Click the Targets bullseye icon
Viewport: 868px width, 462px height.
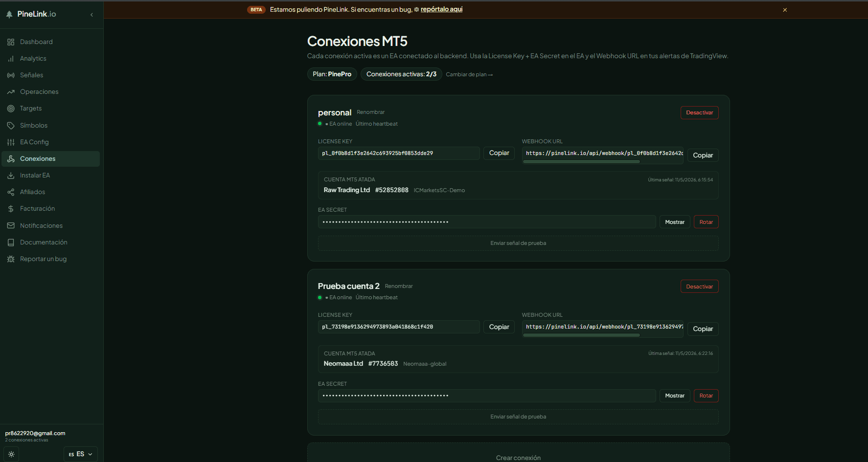(x=11, y=109)
